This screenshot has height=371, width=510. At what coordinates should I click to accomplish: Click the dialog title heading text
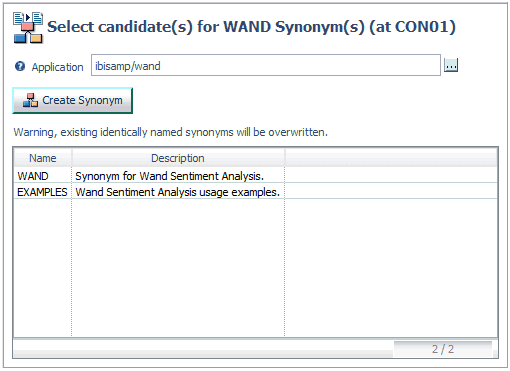tap(251, 27)
